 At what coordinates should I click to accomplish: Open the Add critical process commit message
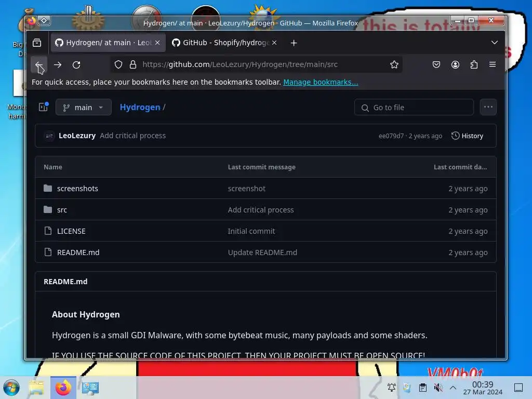pyautogui.click(x=132, y=136)
